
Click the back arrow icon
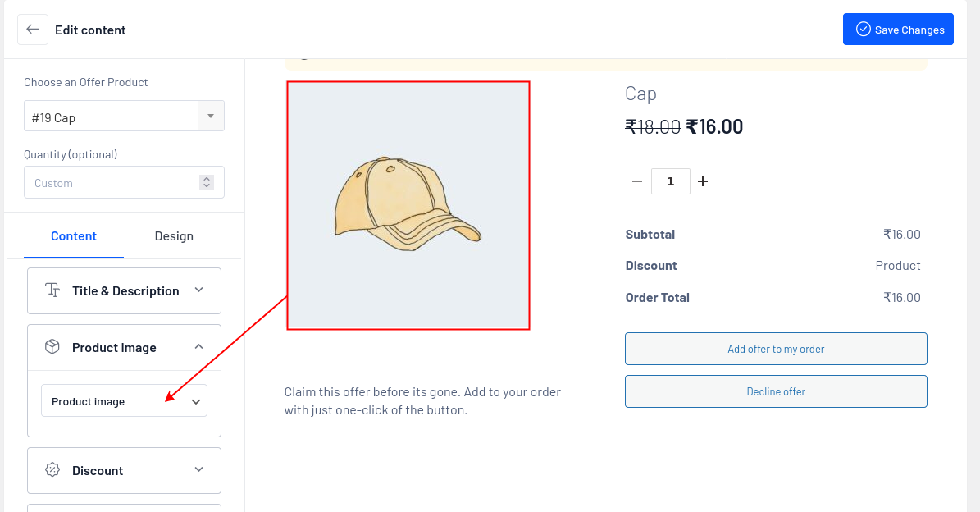point(33,30)
